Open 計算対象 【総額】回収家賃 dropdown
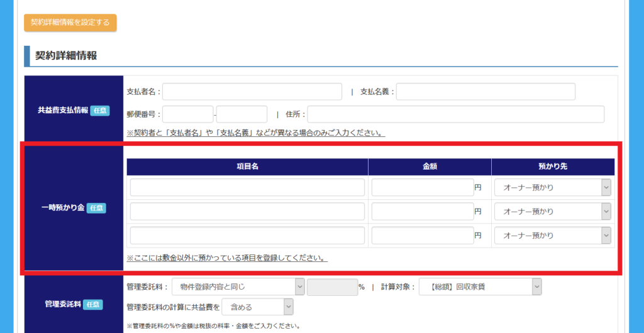The height and width of the screenshot is (333, 644). coord(480,287)
